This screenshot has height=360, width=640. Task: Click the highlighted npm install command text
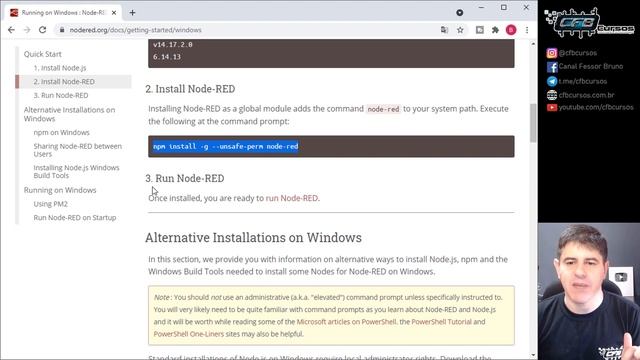[x=226, y=146]
